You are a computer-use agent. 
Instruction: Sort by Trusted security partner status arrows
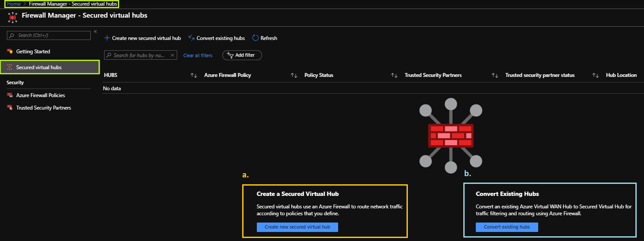tap(595, 75)
